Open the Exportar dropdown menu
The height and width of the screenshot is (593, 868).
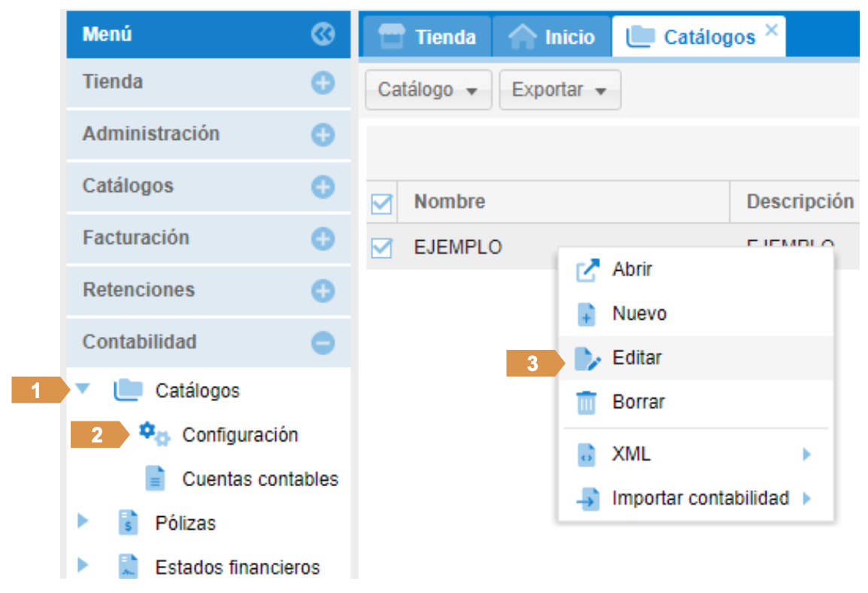point(560,90)
